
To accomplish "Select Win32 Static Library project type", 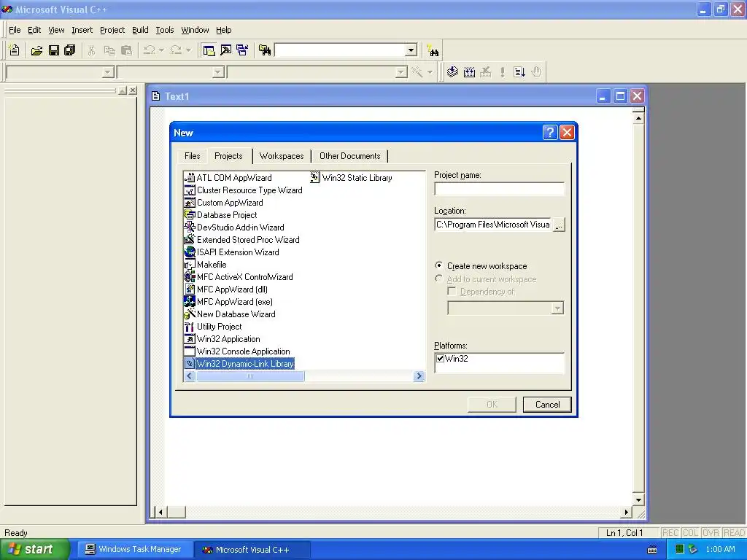I will pos(351,178).
